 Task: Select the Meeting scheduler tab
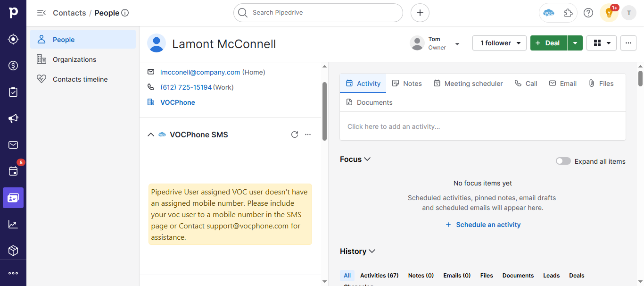pos(468,84)
